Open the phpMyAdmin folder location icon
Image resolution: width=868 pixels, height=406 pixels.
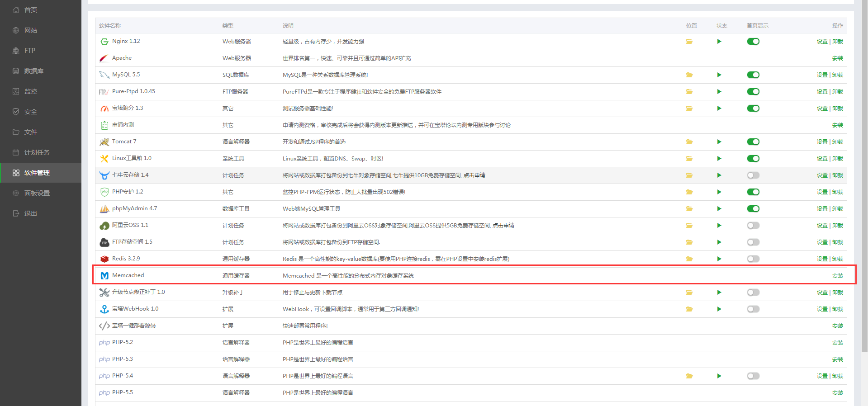pos(689,209)
